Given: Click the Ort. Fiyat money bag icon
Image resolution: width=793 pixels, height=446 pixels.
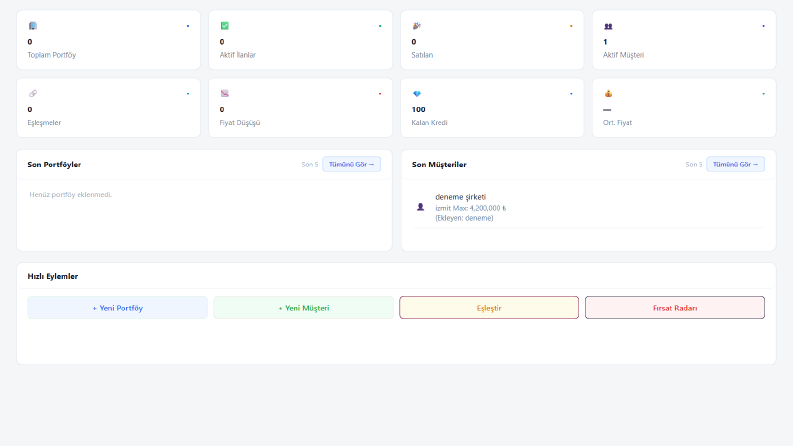Looking at the screenshot, I should point(608,94).
